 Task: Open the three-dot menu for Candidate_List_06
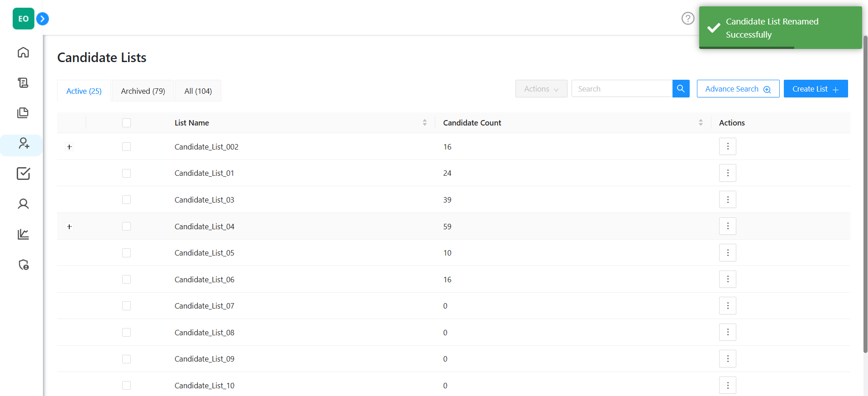[x=727, y=279]
